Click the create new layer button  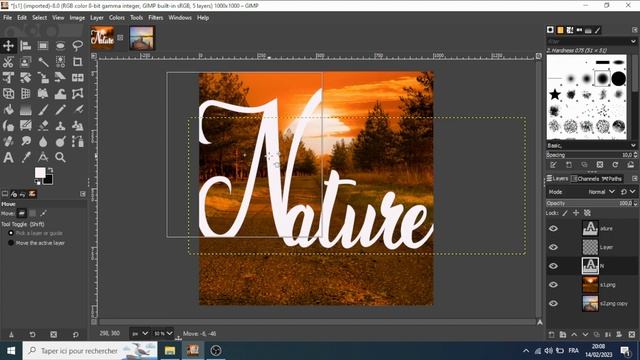point(551,334)
